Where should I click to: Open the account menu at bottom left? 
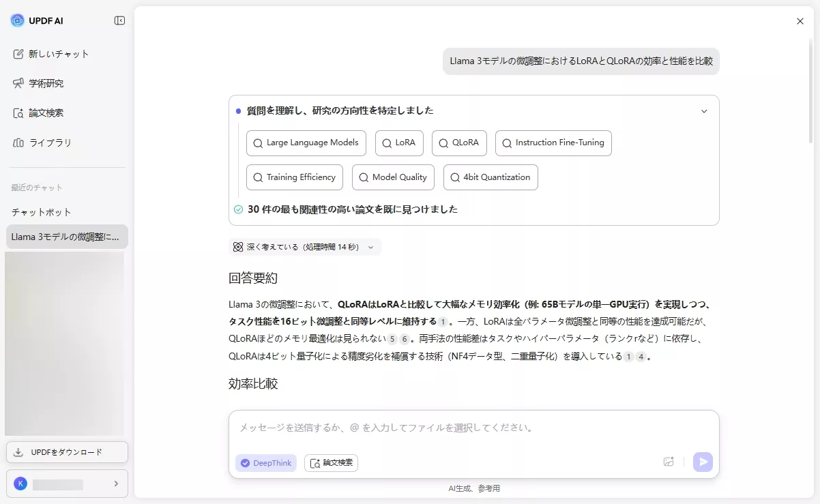tap(67, 483)
